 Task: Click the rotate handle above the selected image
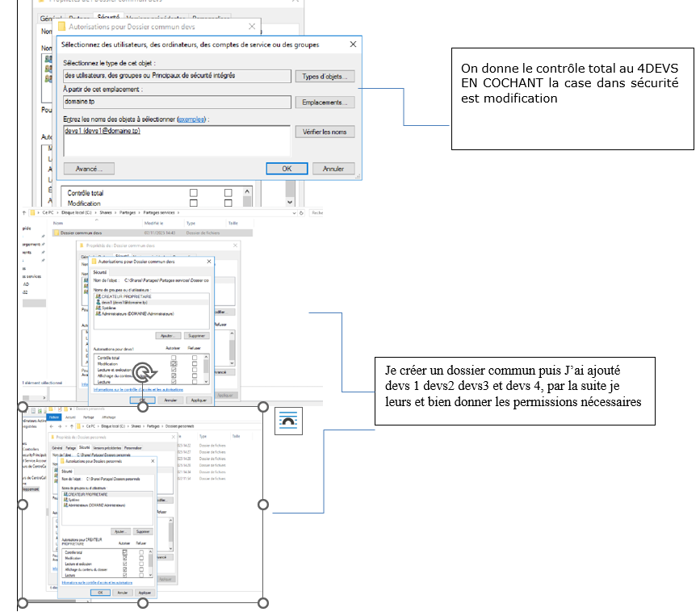pyautogui.click(x=143, y=372)
